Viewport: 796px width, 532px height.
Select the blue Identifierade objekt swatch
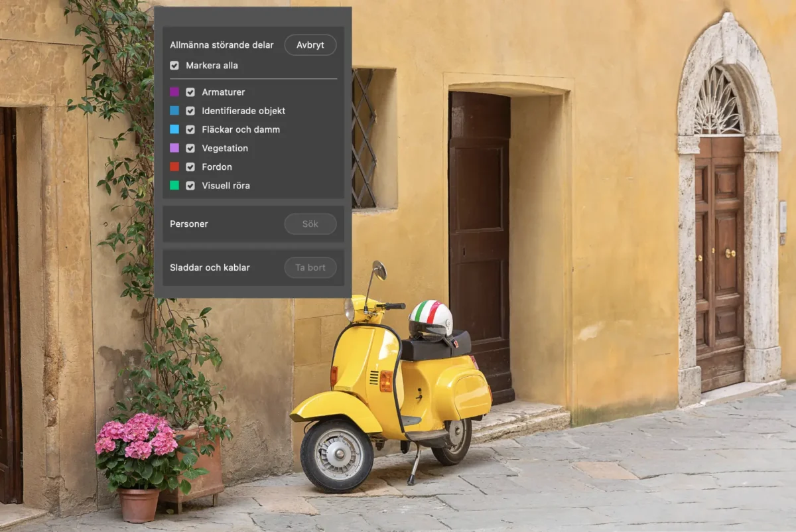tap(174, 111)
